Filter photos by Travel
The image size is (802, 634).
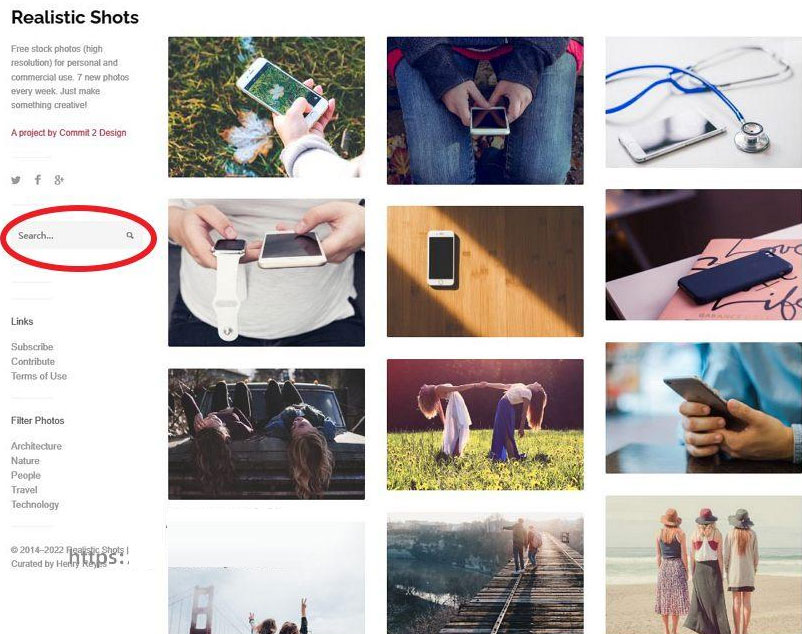[x=24, y=490]
